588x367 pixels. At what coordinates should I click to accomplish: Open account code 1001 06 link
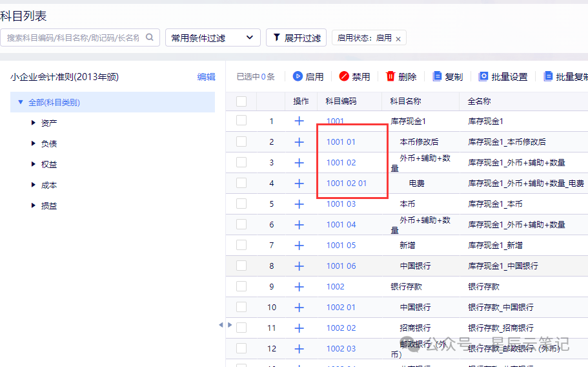tap(341, 266)
